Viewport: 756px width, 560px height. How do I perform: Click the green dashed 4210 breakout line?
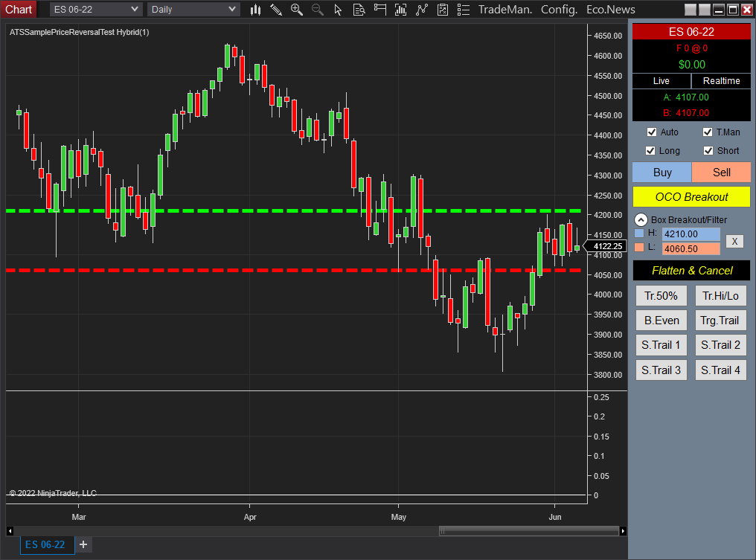tap(293, 210)
